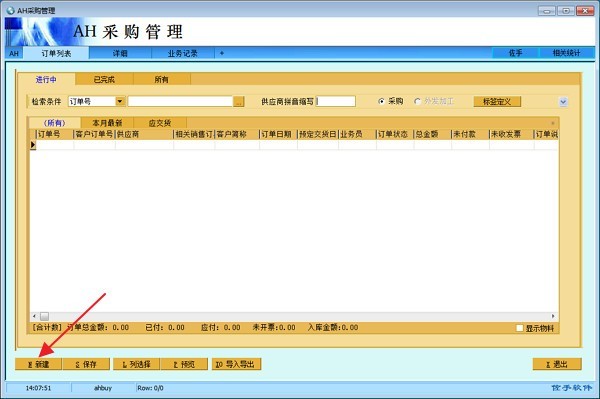
Task: Select the 已完成 orders tab
Action: (104, 80)
